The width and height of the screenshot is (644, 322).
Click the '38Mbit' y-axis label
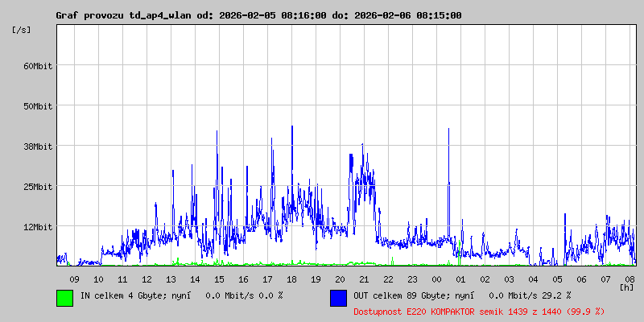pyautogui.click(x=38, y=147)
